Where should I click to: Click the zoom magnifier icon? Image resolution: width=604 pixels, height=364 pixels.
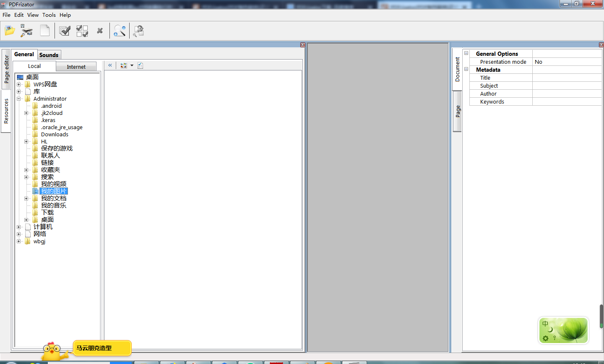(x=120, y=31)
